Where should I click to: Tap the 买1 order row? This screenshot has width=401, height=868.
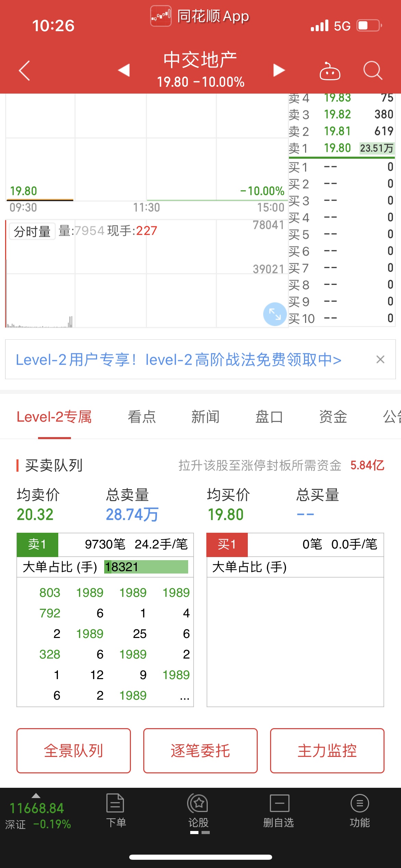[x=341, y=167]
